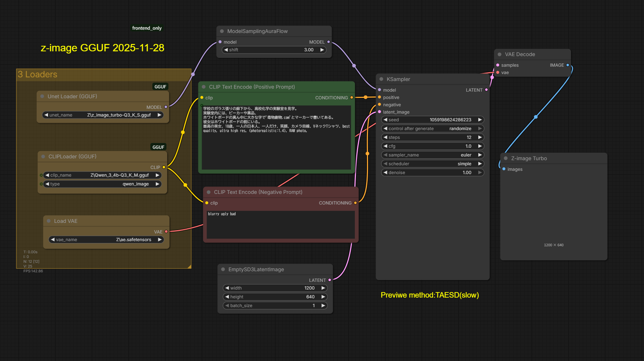Click the CLIPLoader GGUF badge
The height and width of the screenshot is (361, 644).
(x=158, y=147)
